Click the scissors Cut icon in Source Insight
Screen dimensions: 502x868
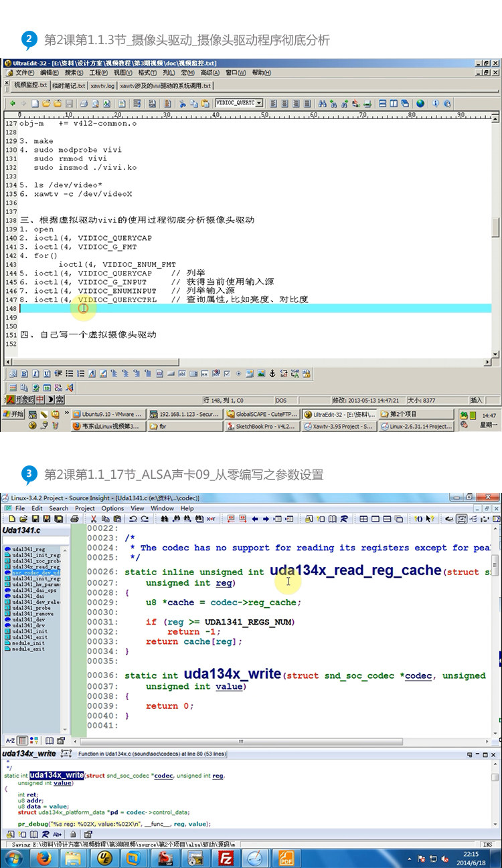[94, 518]
